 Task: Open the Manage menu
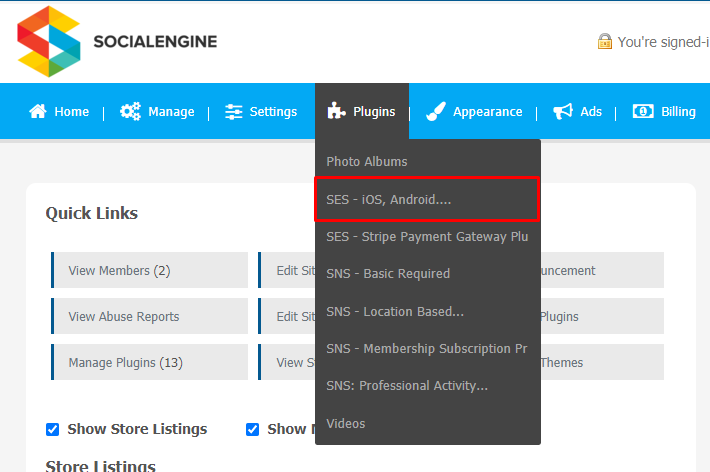pos(157,111)
